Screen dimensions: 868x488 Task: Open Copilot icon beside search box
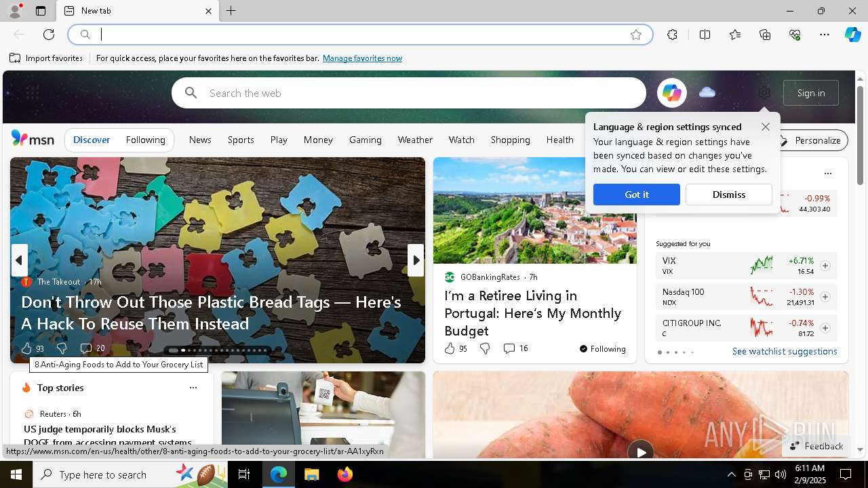click(671, 93)
